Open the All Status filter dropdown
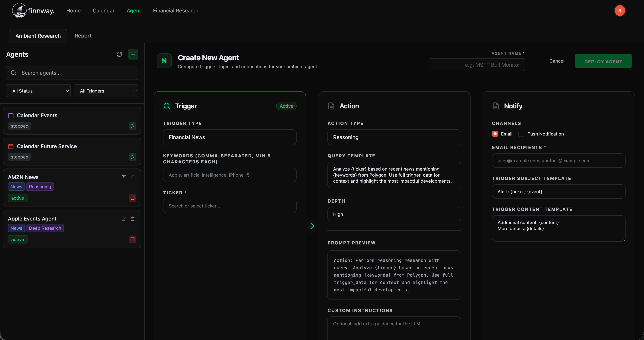Screen dimensions: 644x340 coord(38,91)
